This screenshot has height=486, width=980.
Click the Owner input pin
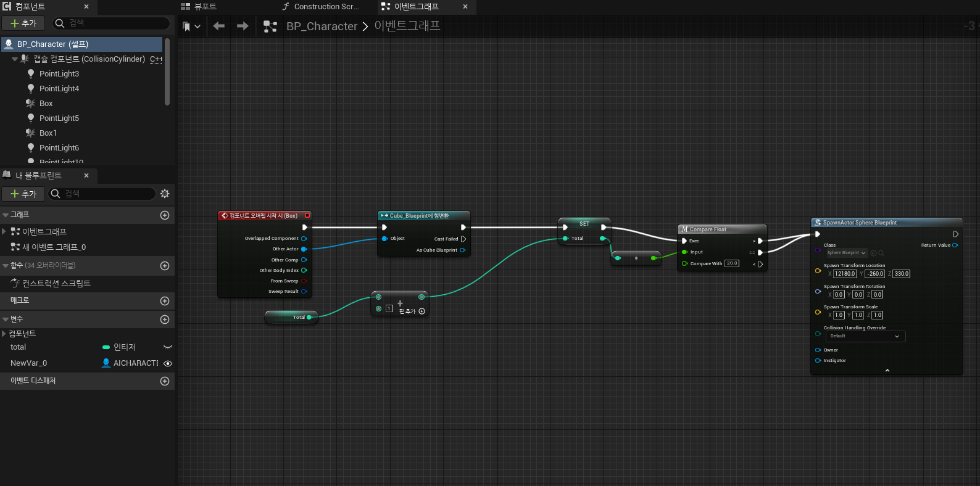click(818, 350)
